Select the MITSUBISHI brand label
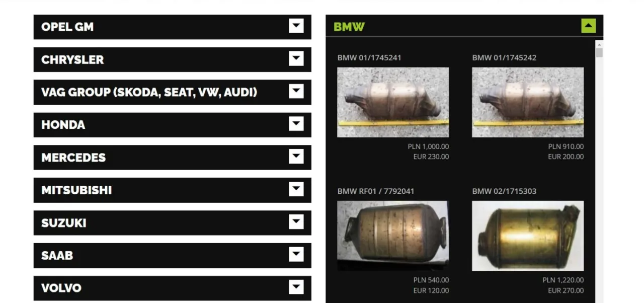644x303 pixels. point(76,190)
